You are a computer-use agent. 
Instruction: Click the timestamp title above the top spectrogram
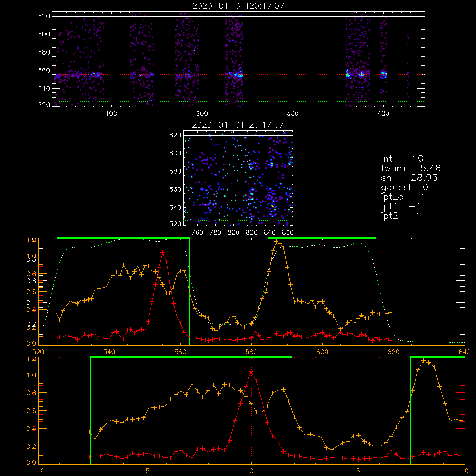click(x=238, y=6)
